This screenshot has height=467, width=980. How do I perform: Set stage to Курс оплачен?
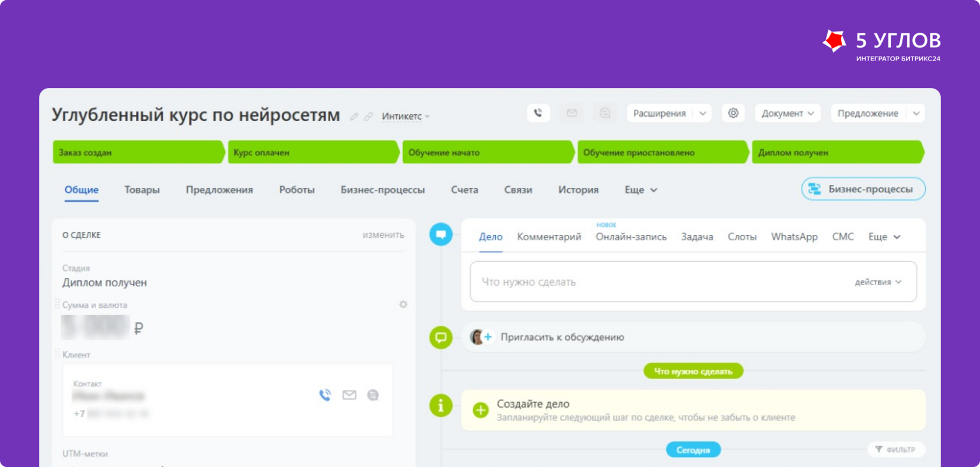click(x=314, y=152)
